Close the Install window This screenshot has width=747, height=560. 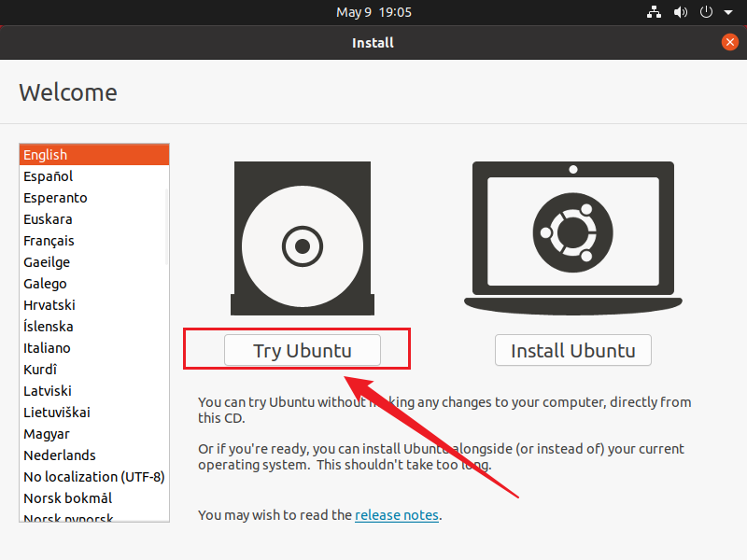(729, 42)
